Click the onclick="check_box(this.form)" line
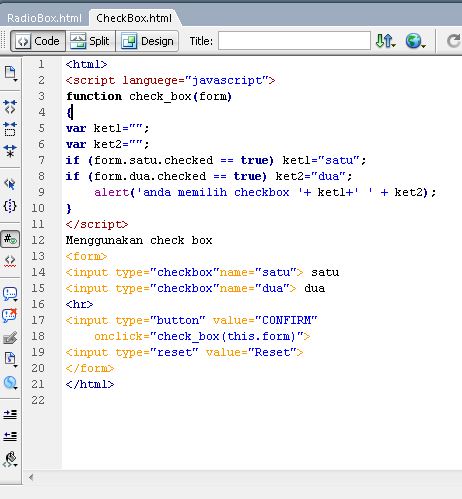The height and width of the screenshot is (499, 462). [202, 336]
